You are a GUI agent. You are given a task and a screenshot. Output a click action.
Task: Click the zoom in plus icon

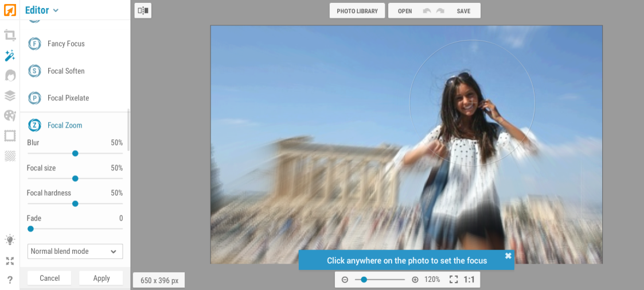(x=415, y=280)
